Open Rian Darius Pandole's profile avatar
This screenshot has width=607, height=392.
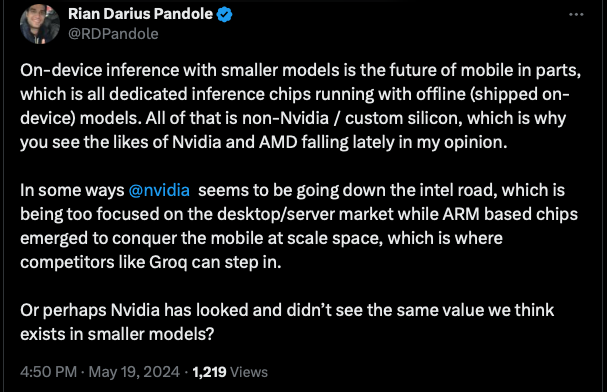pos(40,24)
